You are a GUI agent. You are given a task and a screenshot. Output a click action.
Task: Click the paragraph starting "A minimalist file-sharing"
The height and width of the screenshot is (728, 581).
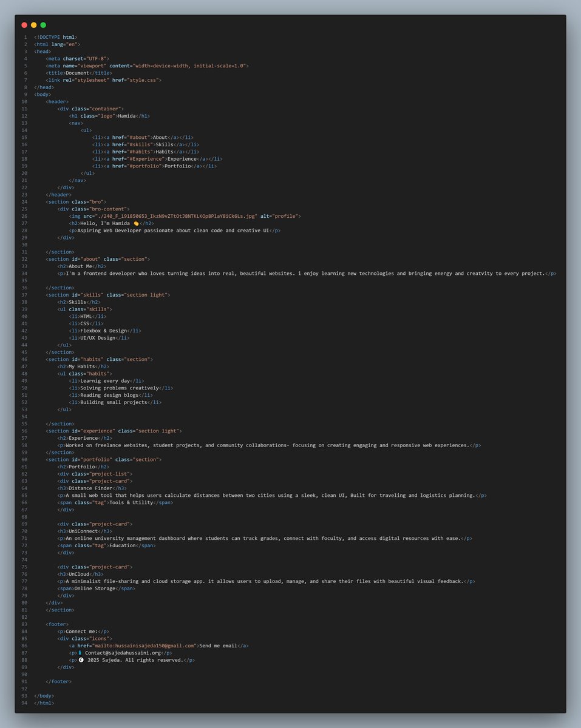pyautogui.click(x=264, y=581)
